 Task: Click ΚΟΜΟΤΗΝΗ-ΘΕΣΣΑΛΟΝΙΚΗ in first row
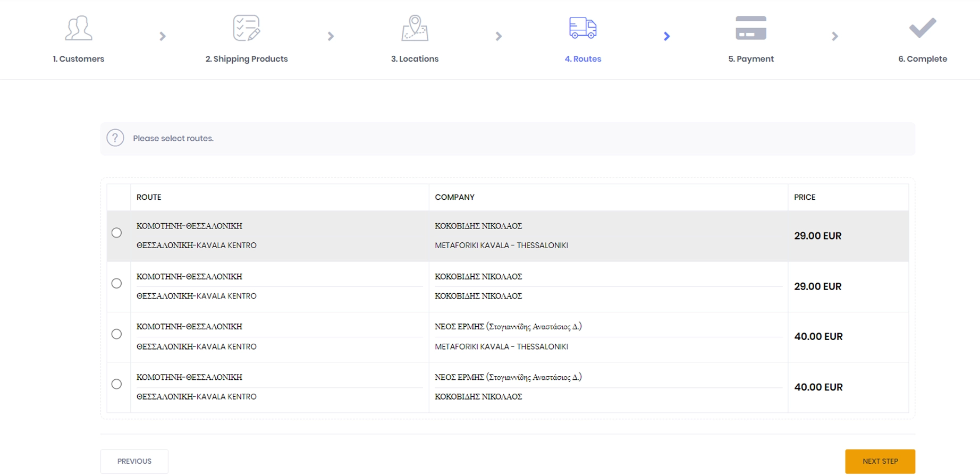[x=189, y=226]
